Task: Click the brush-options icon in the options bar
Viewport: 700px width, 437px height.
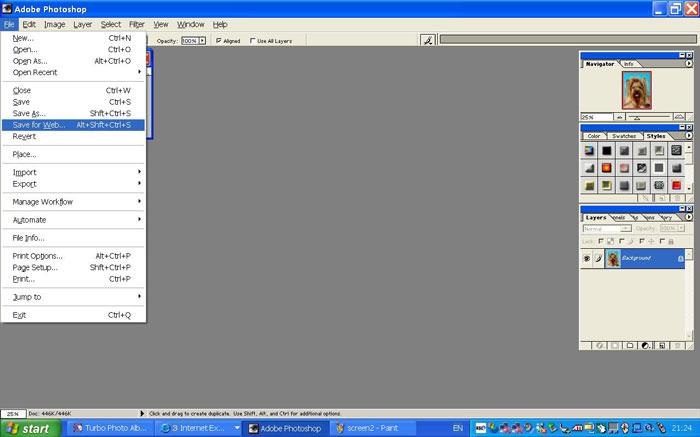Action: [x=428, y=41]
